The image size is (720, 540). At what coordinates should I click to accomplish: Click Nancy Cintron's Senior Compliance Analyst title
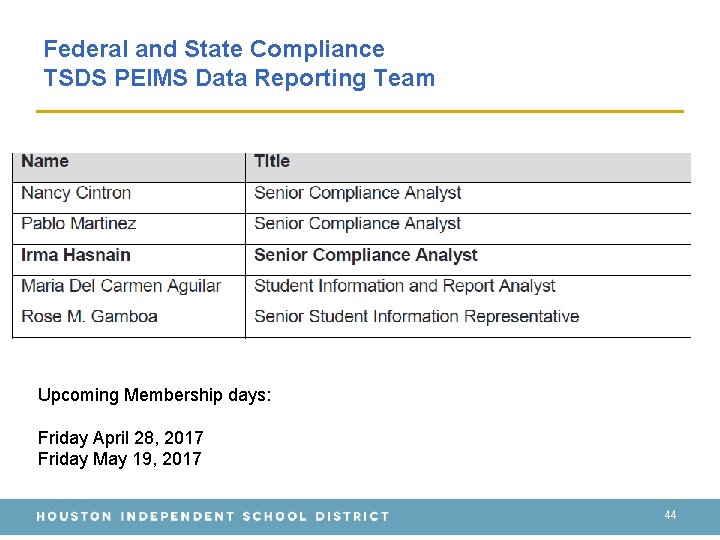[358, 193]
